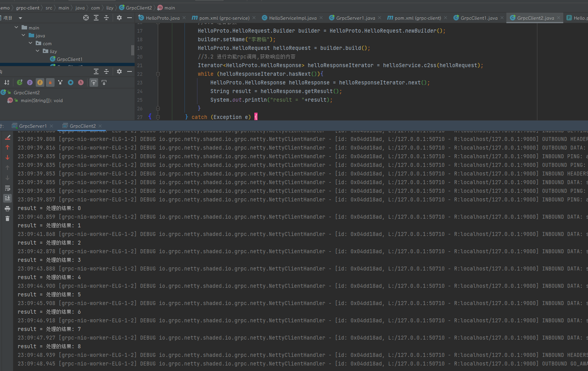Click src in the breadcrumb path
Viewport: 588px width, 371px height.
[x=49, y=8]
